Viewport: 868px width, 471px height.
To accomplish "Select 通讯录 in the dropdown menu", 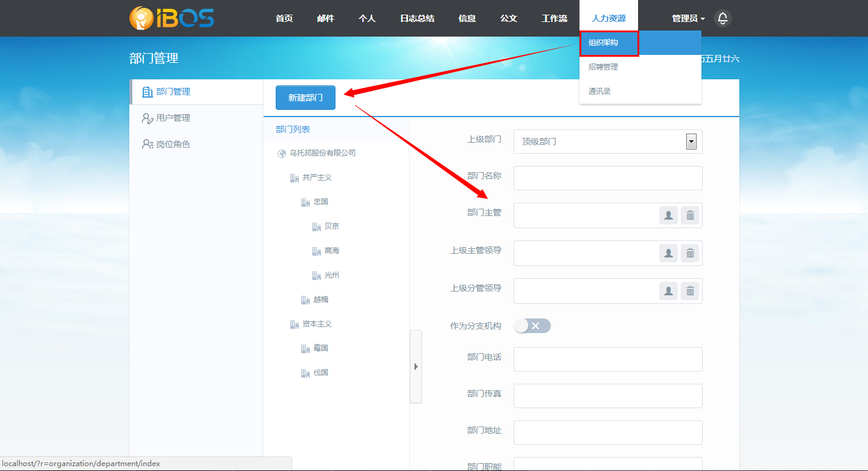I will tap(640, 92).
